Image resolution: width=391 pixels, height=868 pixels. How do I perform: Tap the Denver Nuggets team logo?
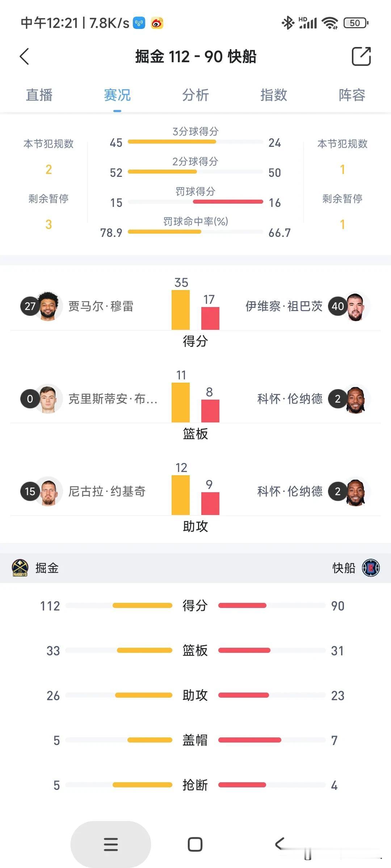point(20,568)
